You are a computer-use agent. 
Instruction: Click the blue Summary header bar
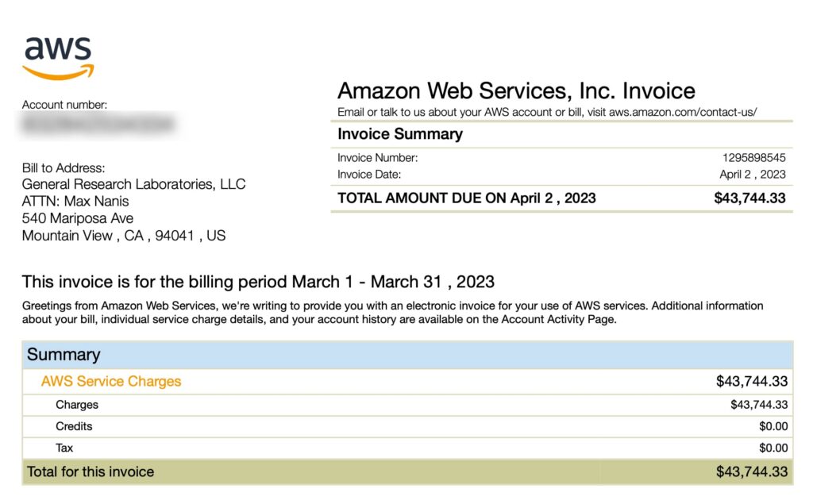(406, 355)
